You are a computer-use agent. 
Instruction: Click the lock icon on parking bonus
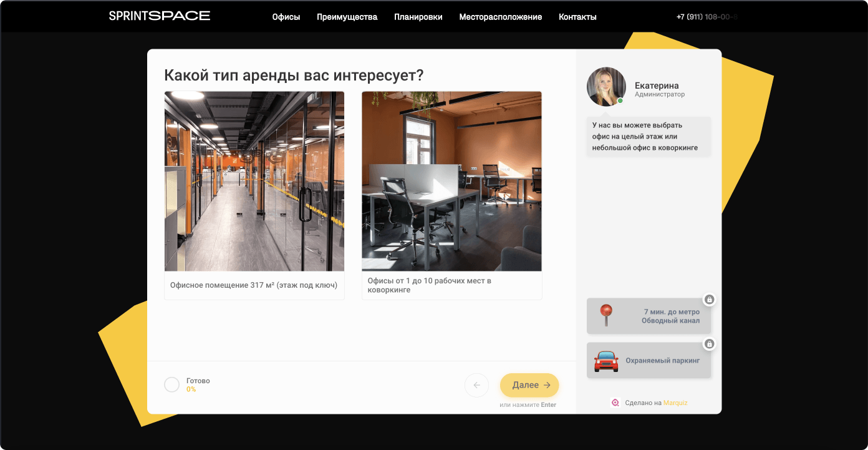click(x=709, y=344)
